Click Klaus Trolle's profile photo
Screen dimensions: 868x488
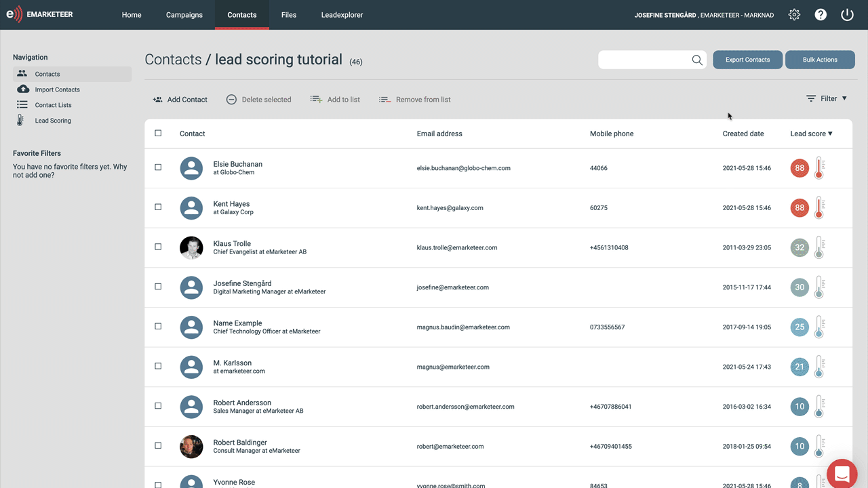[191, 247]
